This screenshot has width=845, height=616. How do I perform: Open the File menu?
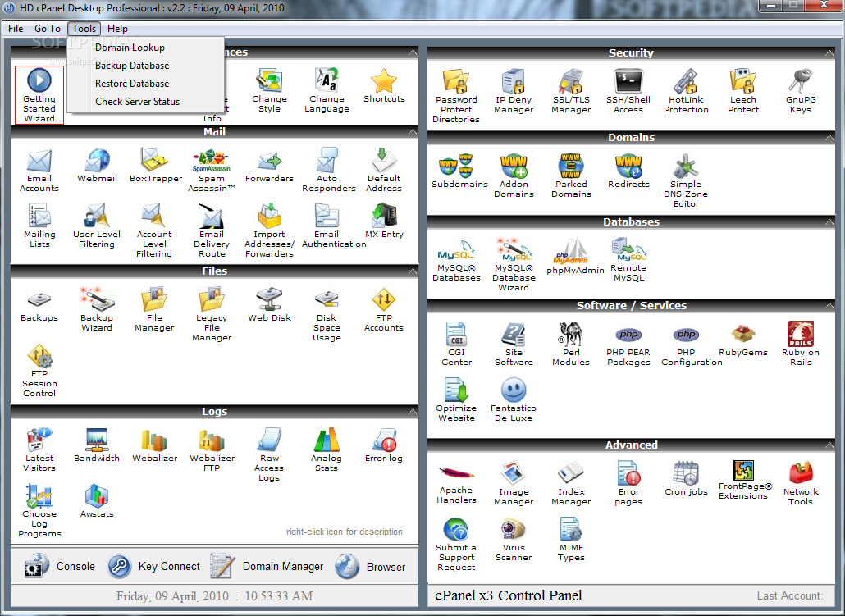(x=16, y=29)
